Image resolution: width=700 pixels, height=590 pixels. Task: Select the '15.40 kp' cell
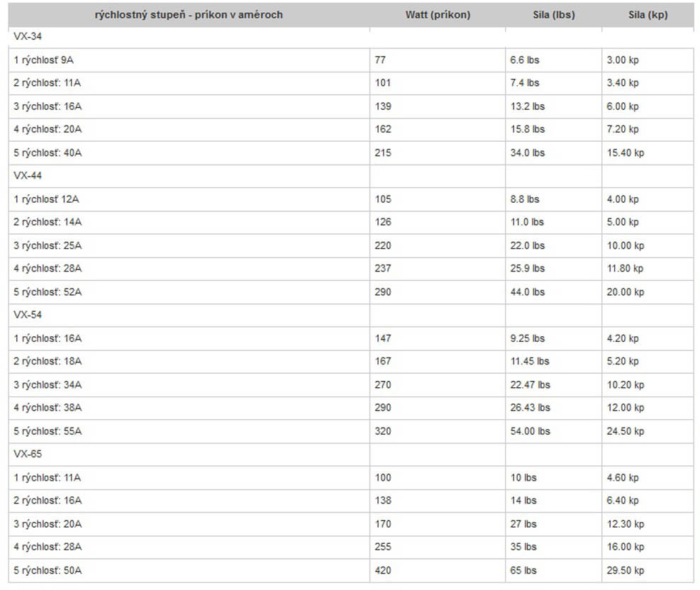pos(626,152)
